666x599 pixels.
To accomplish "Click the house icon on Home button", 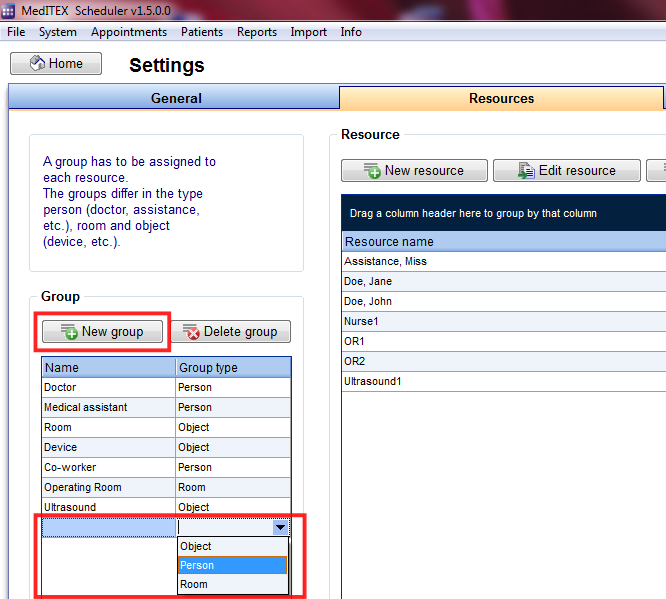I will (37, 63).
